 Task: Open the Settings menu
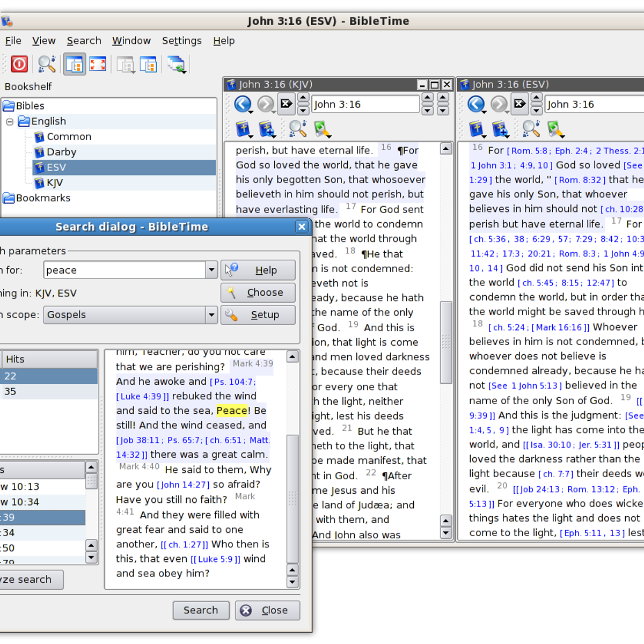pos(182,41)
